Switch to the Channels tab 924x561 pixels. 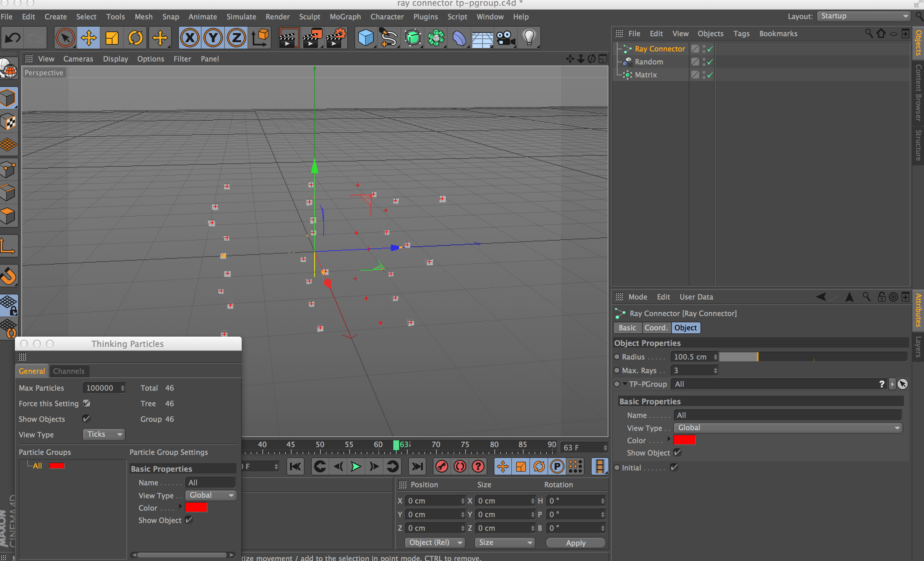coord(69,371)
